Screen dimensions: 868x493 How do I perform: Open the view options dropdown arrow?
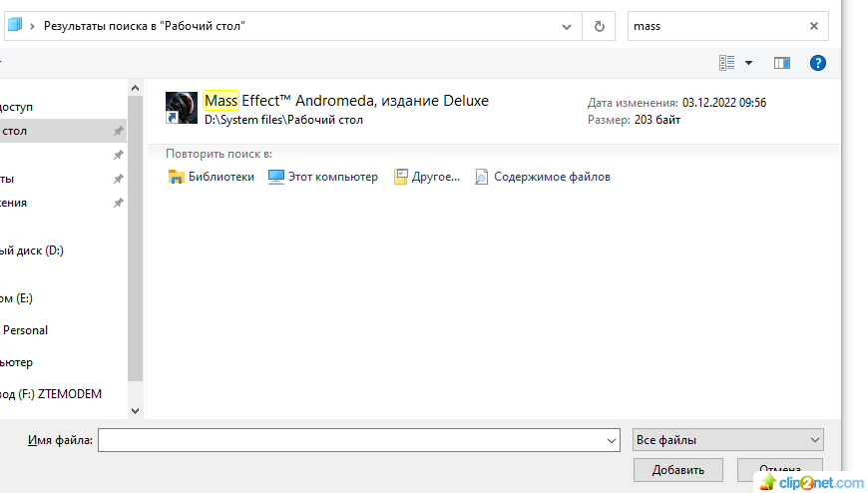[749, 63]
